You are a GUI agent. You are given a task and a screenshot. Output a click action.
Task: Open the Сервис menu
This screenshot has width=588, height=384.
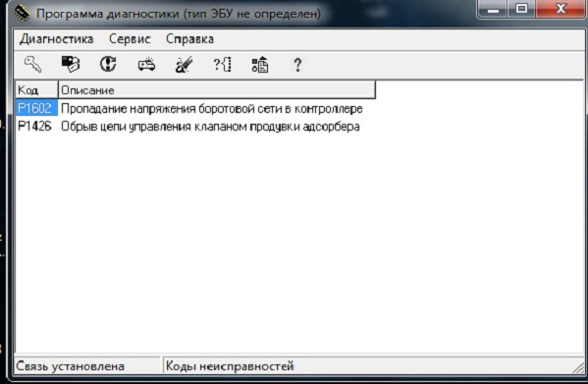[x=130, y=38]
